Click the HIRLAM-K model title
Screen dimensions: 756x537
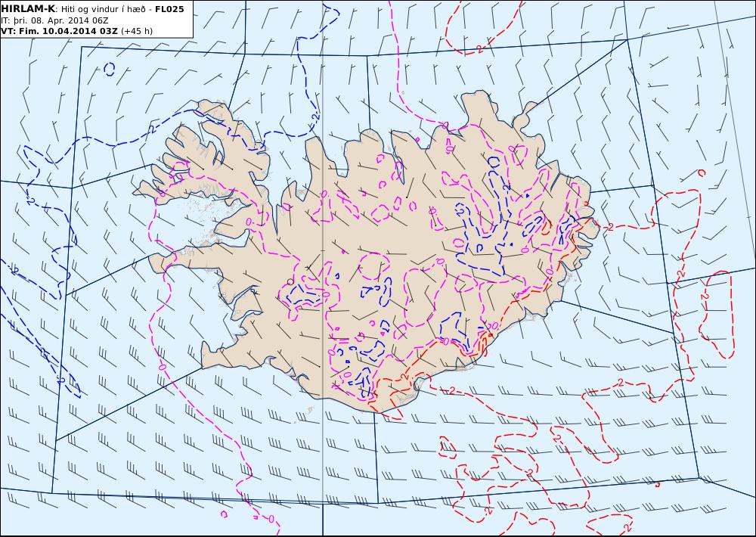coord(28,9)
